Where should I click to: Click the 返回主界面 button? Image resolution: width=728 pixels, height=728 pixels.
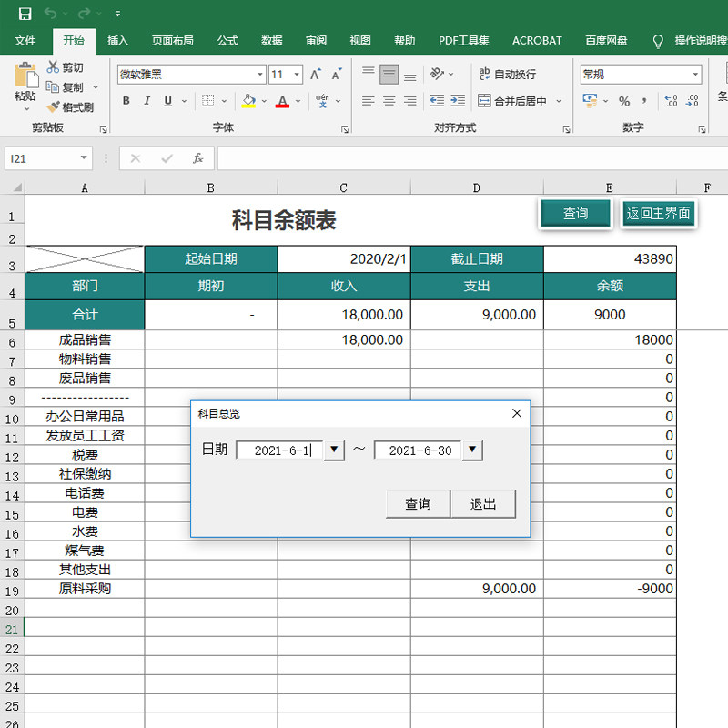(658, 214)
